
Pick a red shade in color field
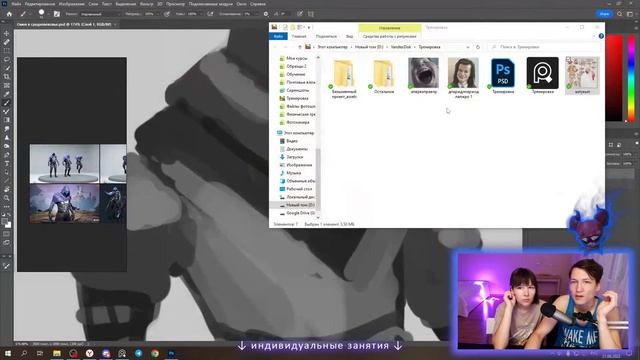coord(614,78)
